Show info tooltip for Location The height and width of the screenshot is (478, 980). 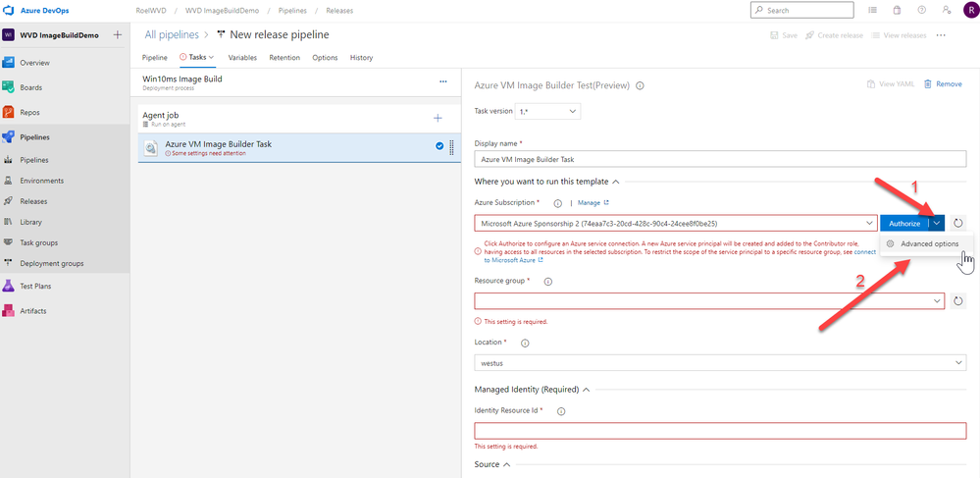(525, 343)
